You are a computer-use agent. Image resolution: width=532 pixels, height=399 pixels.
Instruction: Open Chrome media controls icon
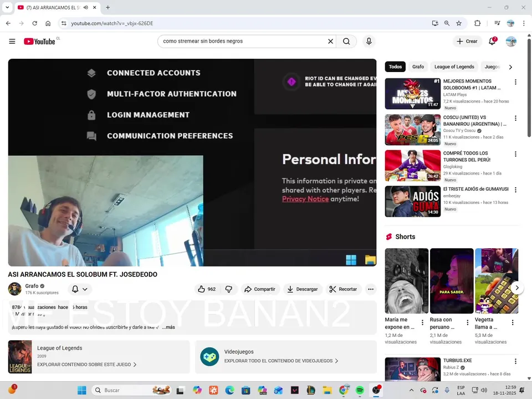coord(497,23)
